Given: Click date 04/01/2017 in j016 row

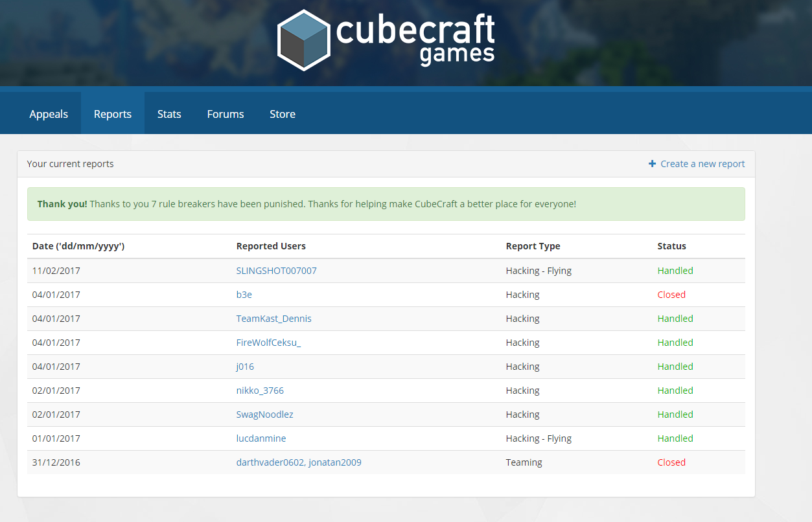Looking at the screenshot, I should click(56, 367).
